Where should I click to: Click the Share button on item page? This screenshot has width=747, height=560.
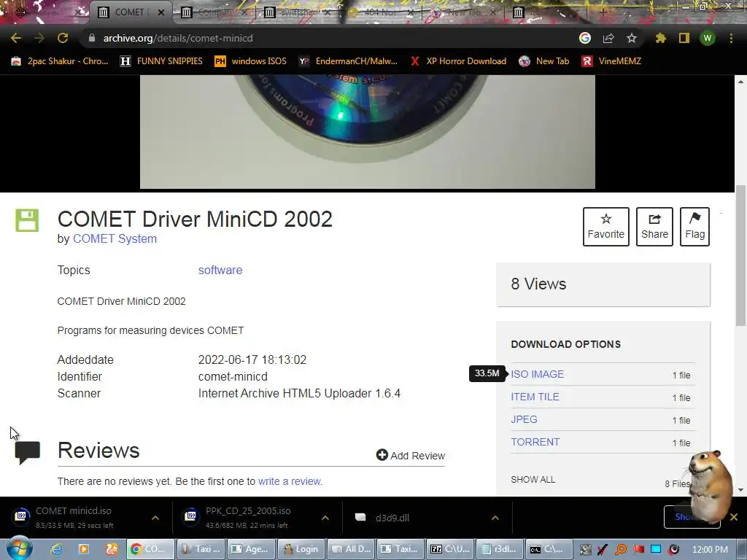pos(654,227)
